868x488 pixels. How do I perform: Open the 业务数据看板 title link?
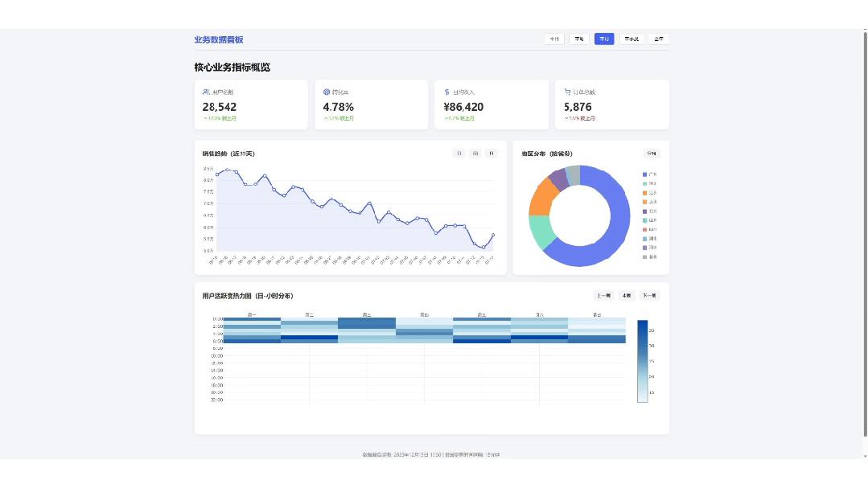click(219, 39)
